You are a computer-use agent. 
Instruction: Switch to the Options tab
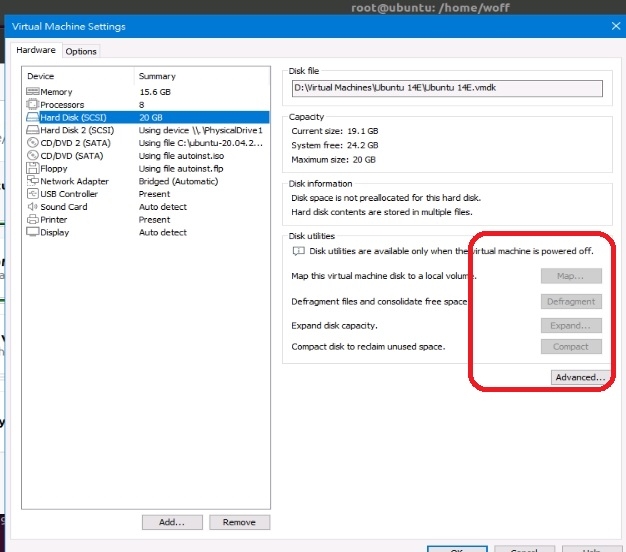pos(81,51)
